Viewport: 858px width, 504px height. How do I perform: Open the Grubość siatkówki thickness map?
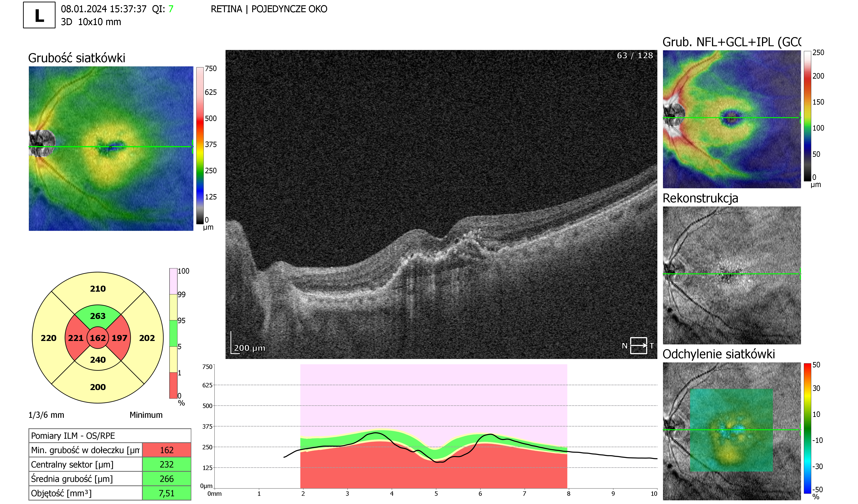click(x=111, y=149)
